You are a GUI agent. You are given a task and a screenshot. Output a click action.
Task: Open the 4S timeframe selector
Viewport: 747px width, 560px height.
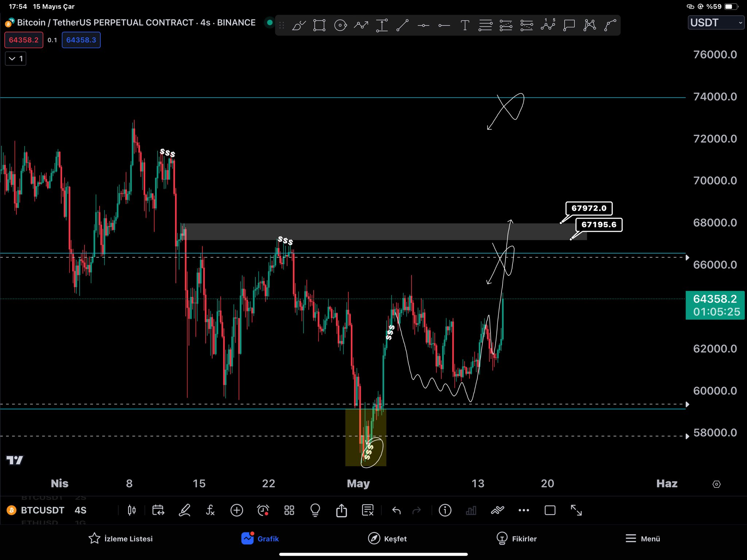pos(80,510)
